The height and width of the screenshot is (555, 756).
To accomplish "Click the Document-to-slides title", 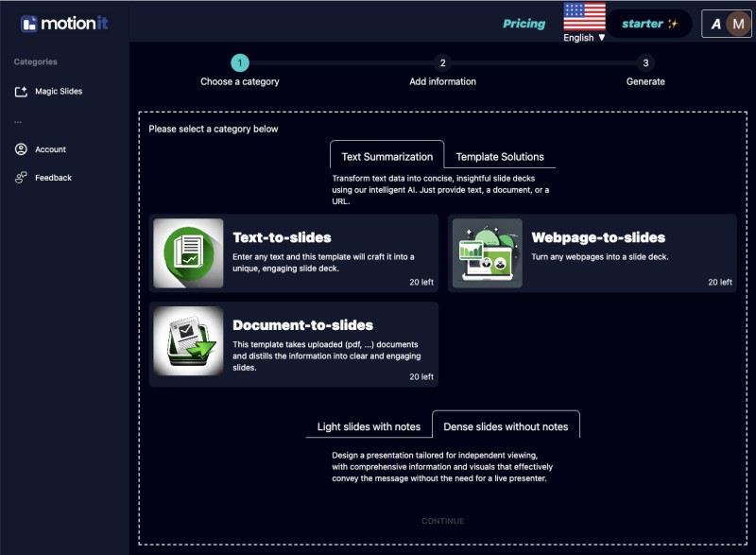I will point(302,325).
